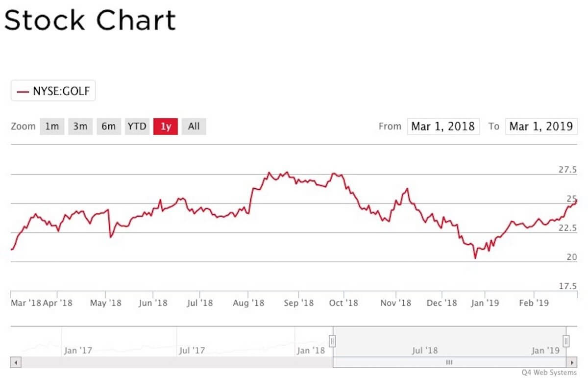The image size is (588, 378).
Task: Click the left navigator range handle
Action: coord(332,339)
